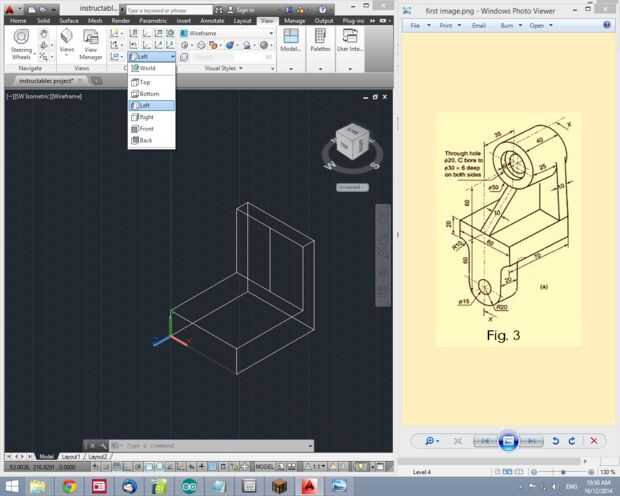This screenshot has height=496, width=620.
Task: Click the Pan hand icon in Navigate panel
Action: [x=44, y=34]
